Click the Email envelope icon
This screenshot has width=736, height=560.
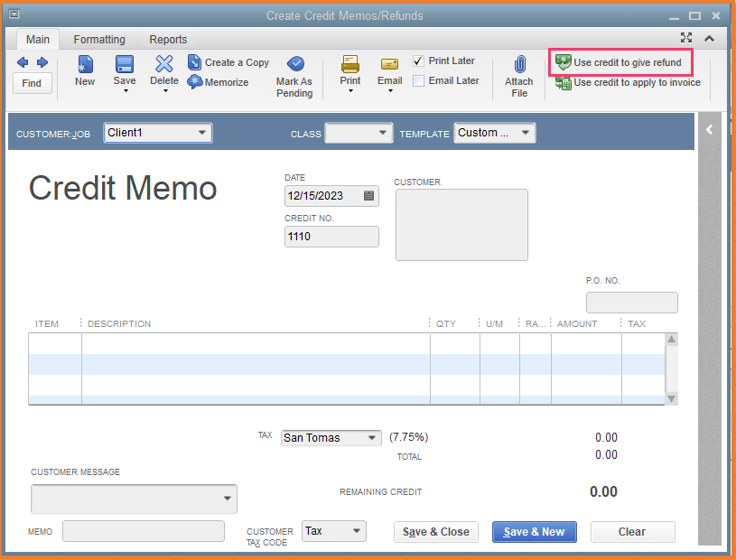pyautogui.click(x=389, y=64)
